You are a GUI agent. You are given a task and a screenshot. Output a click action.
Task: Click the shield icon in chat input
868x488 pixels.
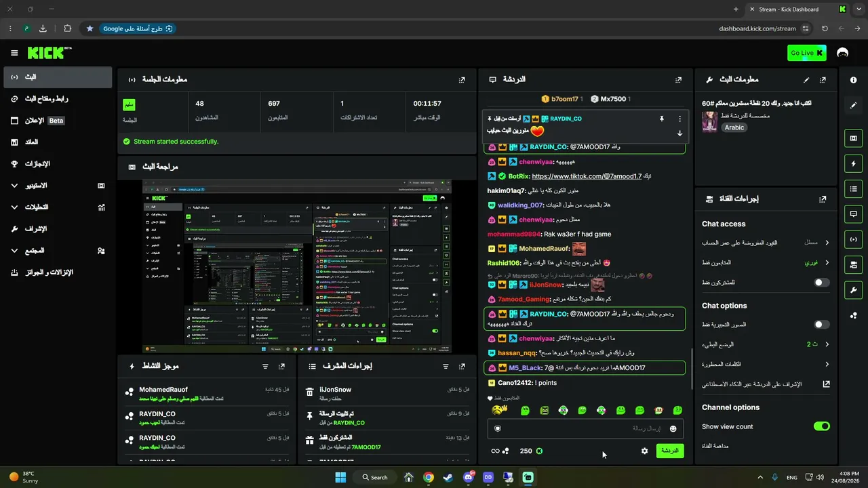pos(498,428)
